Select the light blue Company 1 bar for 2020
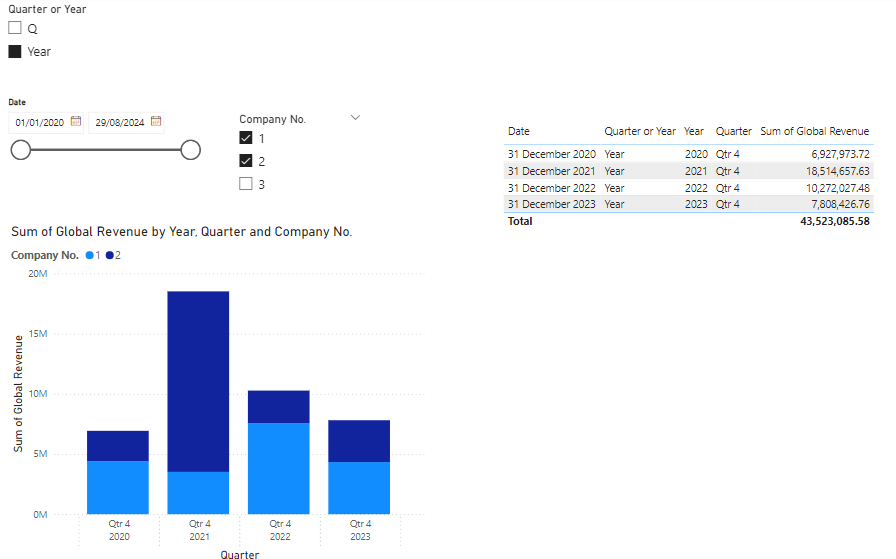This screenshot has width=896, height=559. coord(118,488)
